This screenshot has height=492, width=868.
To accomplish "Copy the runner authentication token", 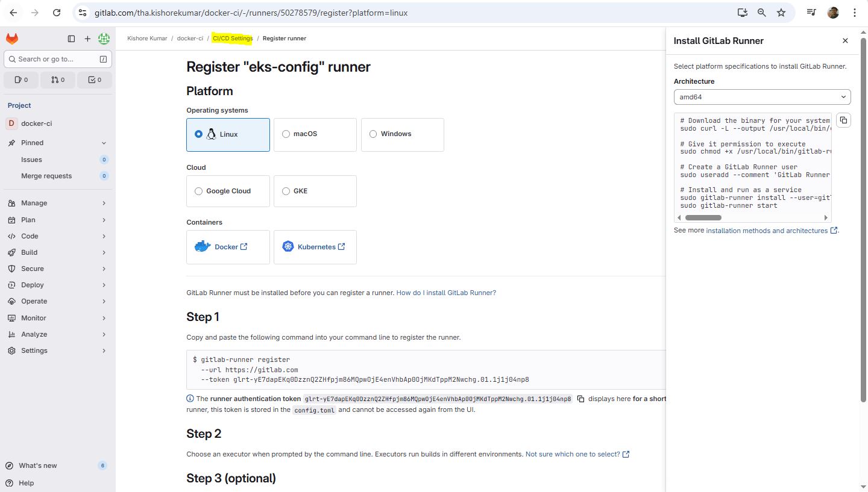I will coord(580,399).
